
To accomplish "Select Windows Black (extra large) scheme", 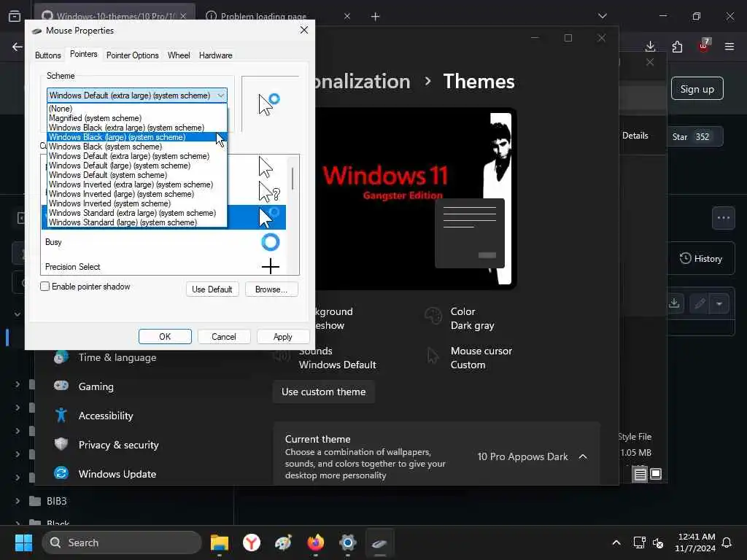I will [x=137, y=128].
